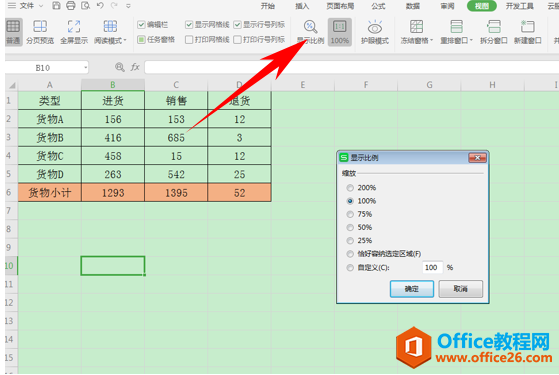Open the 文件 menu
559x375 pixels.
pos(27,6)
